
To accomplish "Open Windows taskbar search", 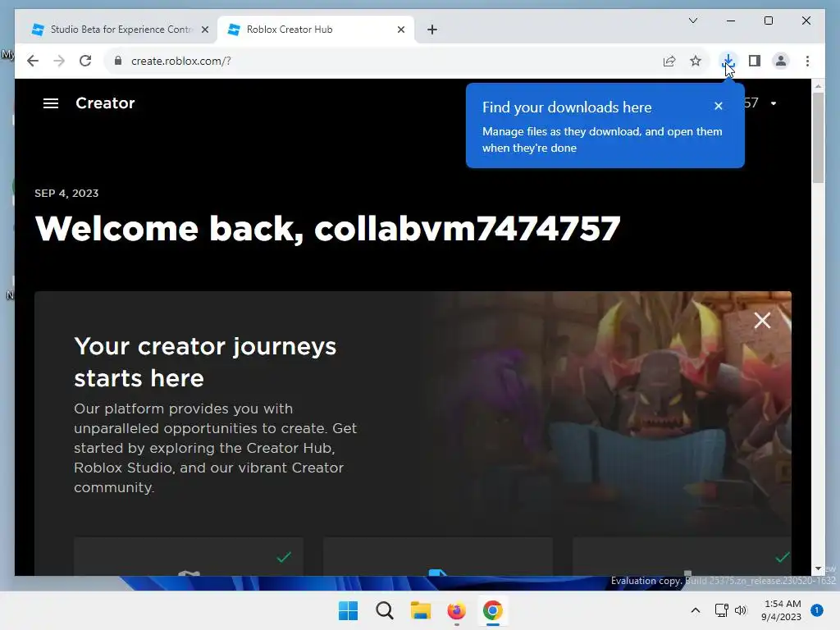I will (384, 610).
